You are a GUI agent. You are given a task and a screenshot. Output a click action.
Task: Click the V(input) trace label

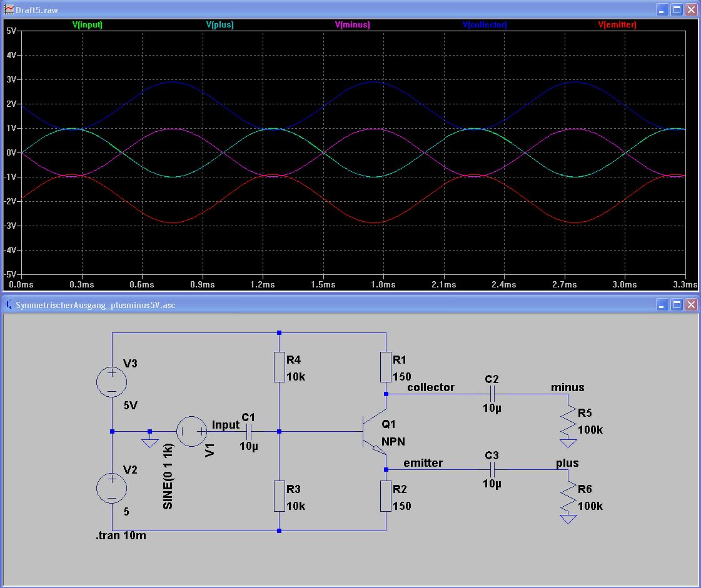click(87, 25)
